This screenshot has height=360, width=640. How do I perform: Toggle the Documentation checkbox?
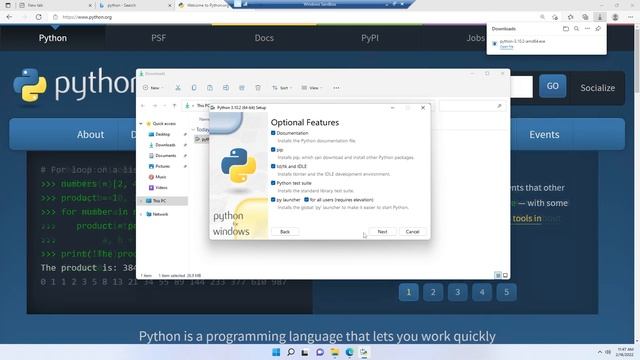[x=273, y=133]
